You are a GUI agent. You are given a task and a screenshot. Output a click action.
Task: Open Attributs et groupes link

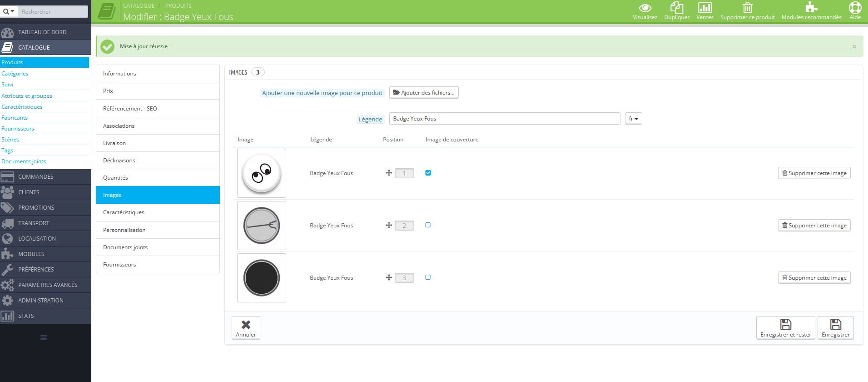pyautogui.click(x=27, y=96)
